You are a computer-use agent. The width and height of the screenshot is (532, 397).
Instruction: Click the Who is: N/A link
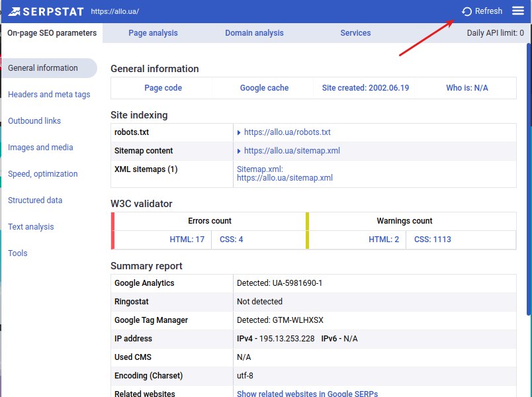(467, 88)
